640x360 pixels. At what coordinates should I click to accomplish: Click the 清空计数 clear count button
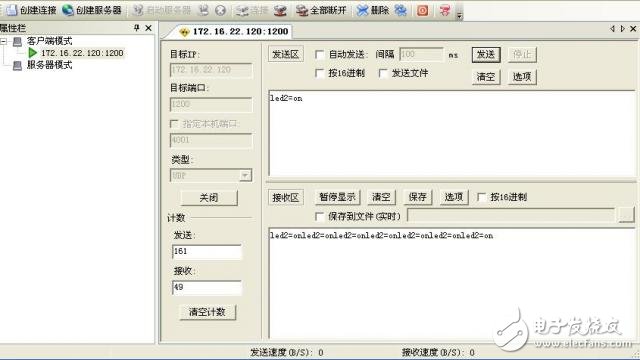(207, 312)
